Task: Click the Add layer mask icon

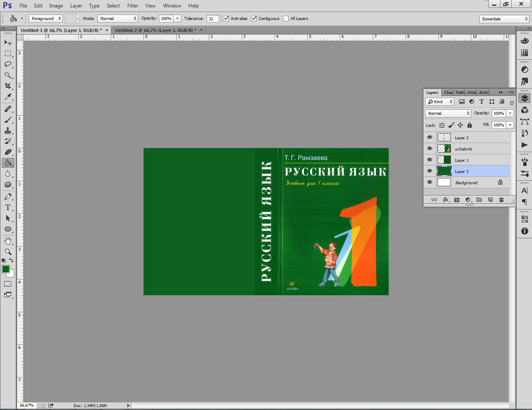Action: (x=457, y=200)
